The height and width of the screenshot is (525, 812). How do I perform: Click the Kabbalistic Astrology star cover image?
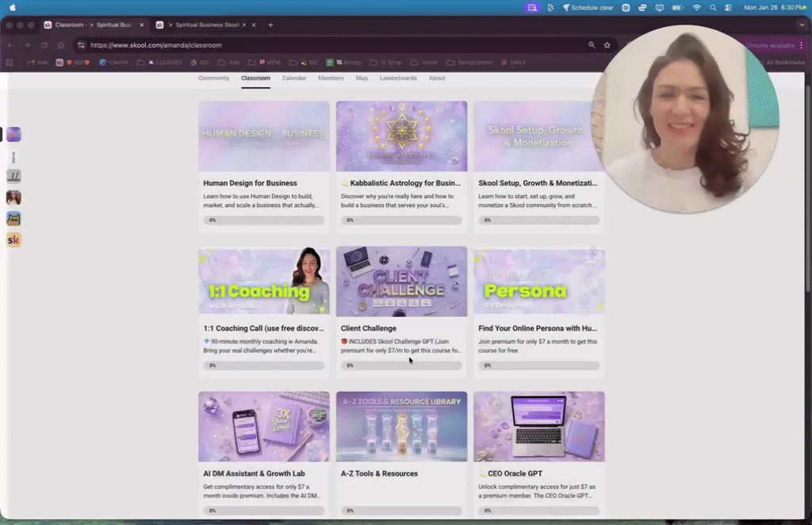click(x=401, y=136)
